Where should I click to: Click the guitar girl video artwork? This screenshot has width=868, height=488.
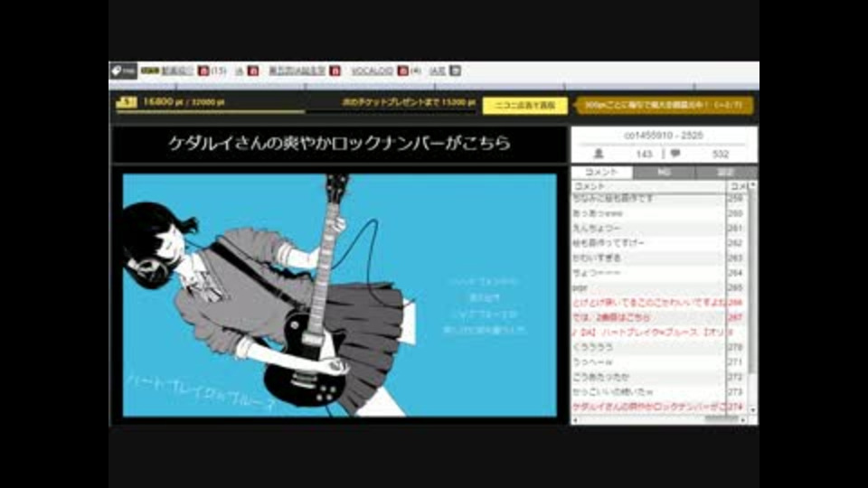click(339, 295)
